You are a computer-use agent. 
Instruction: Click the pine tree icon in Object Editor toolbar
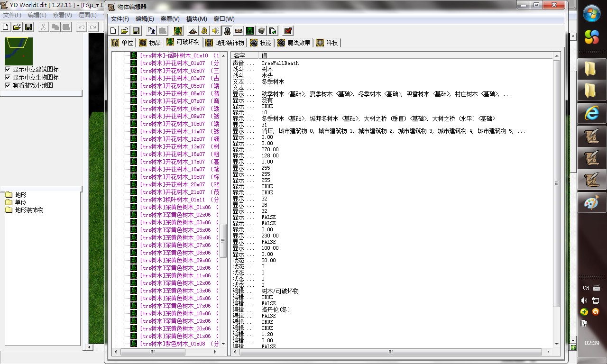coord(178,31)
